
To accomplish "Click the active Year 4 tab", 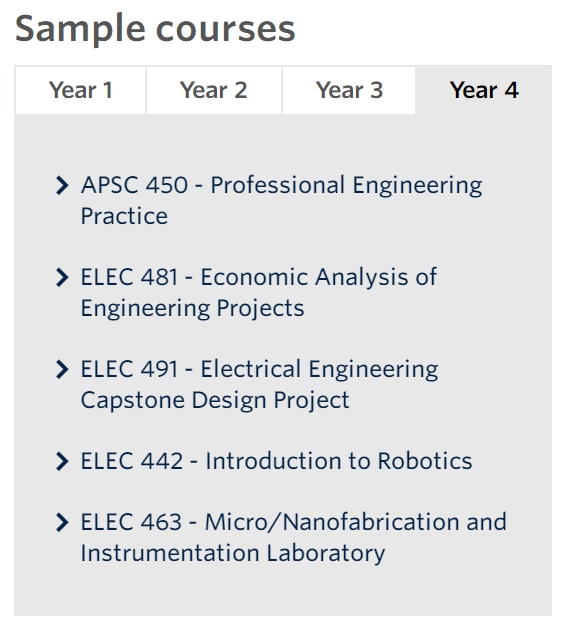I will tap(484, 90).
